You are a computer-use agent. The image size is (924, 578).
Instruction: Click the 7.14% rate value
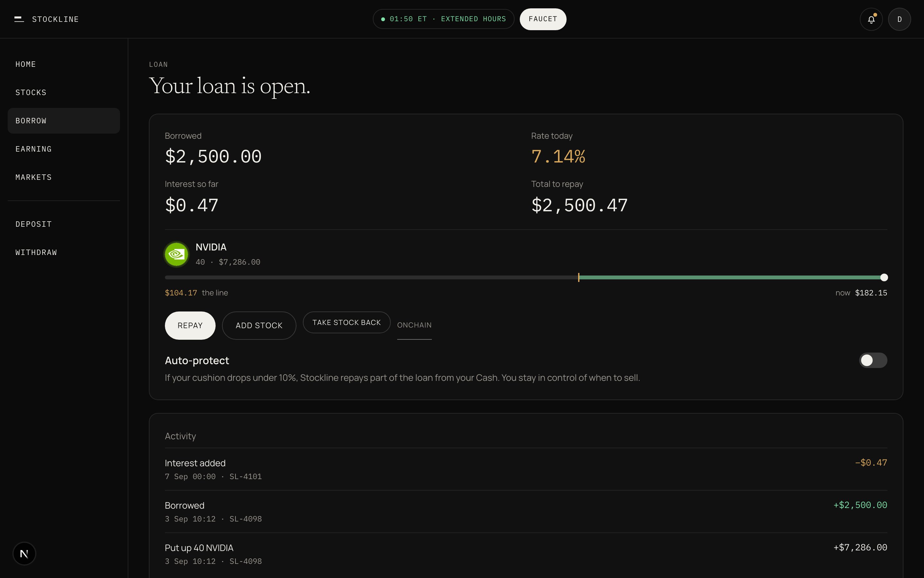[x=558, y=156]
